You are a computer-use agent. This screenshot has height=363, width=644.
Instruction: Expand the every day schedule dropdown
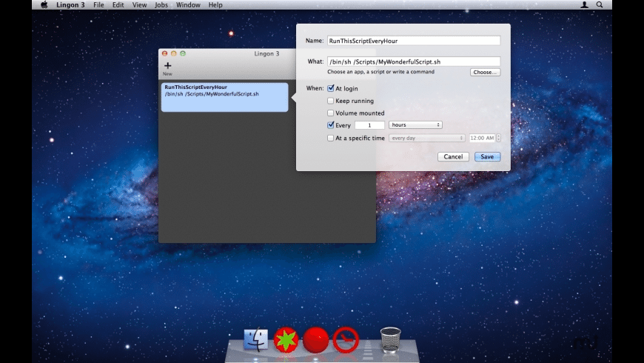coord(427,138)
